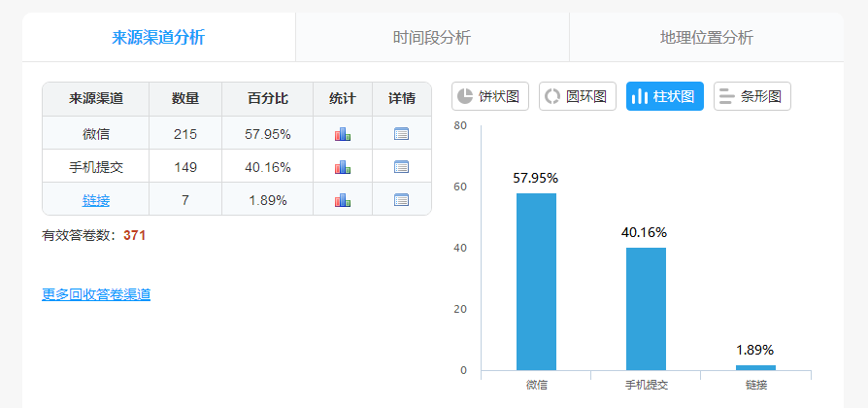Select the quantity cell 215

click(x=185, y=133)
